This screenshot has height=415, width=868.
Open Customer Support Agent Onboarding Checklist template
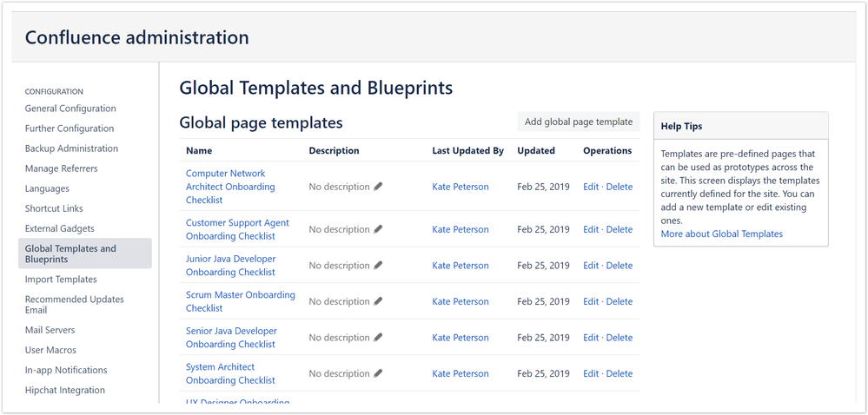tap(237, 229)
